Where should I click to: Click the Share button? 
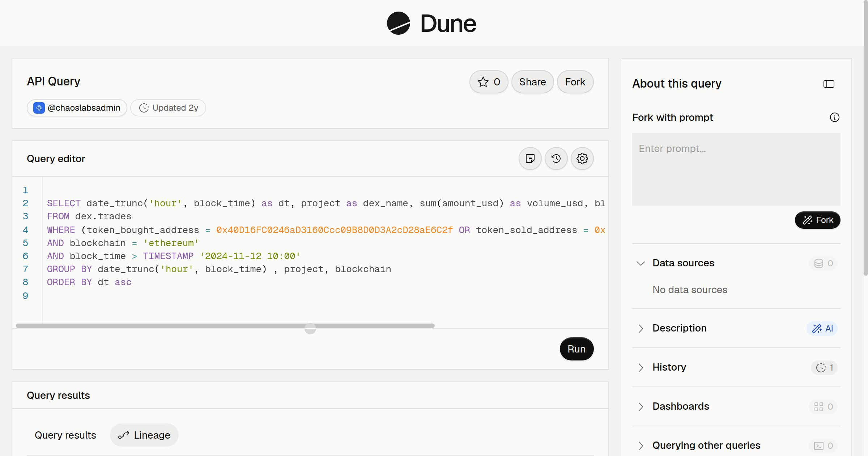click(532, 82)
